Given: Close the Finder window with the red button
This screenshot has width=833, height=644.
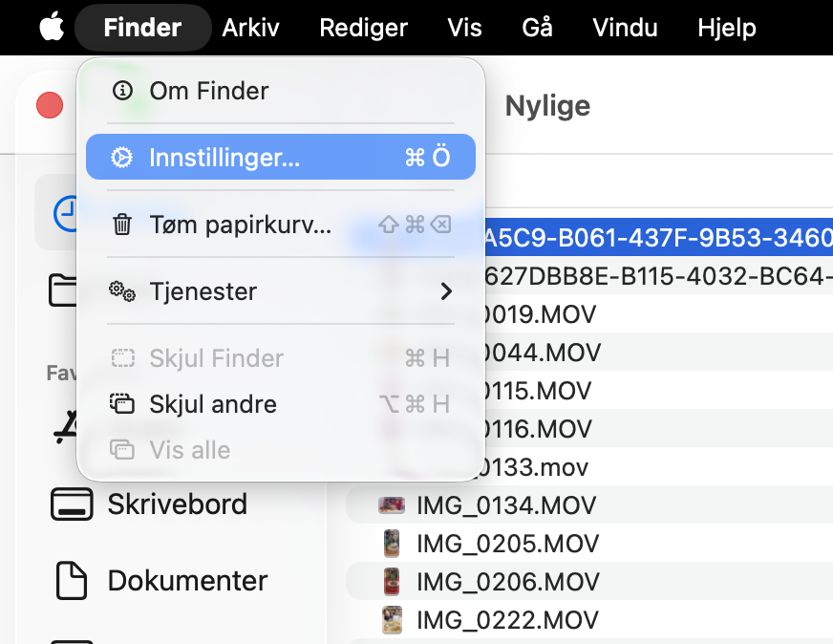Looking at the screenshot, I should (x=50, y=105).
